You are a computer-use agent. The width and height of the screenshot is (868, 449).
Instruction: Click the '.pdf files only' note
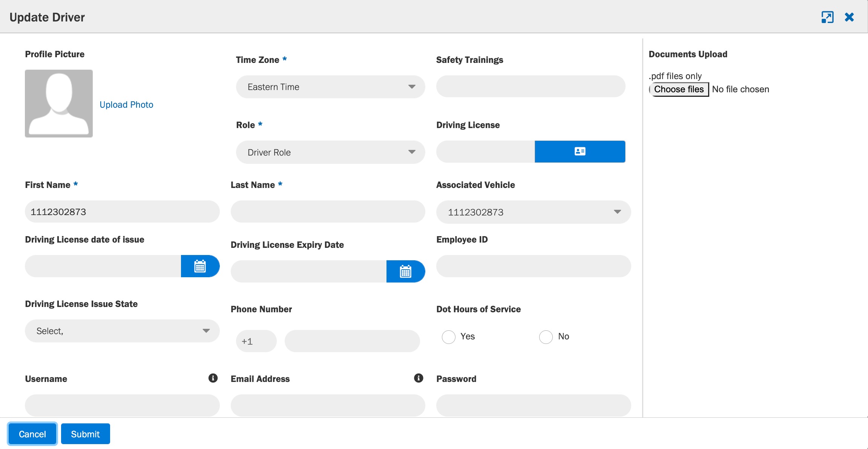[675, 76]
